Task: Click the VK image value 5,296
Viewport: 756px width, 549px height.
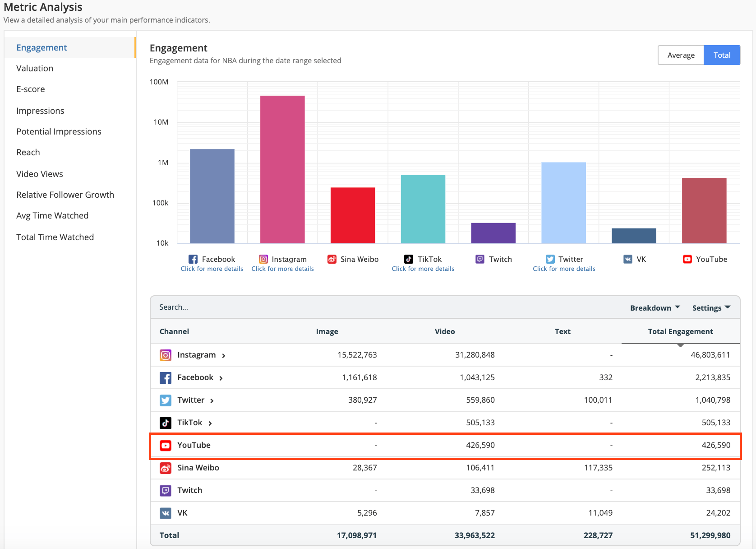Action: pos(367,513)
